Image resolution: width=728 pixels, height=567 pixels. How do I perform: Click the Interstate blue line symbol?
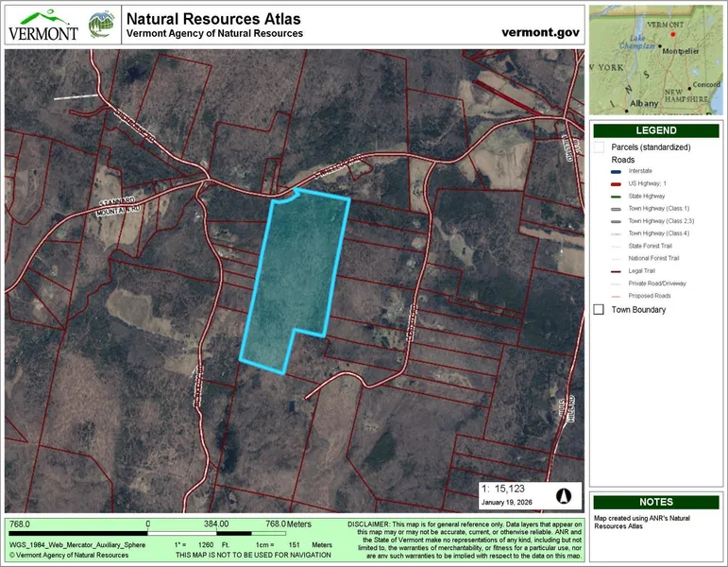pyautogui.click(x=615, y=171)
